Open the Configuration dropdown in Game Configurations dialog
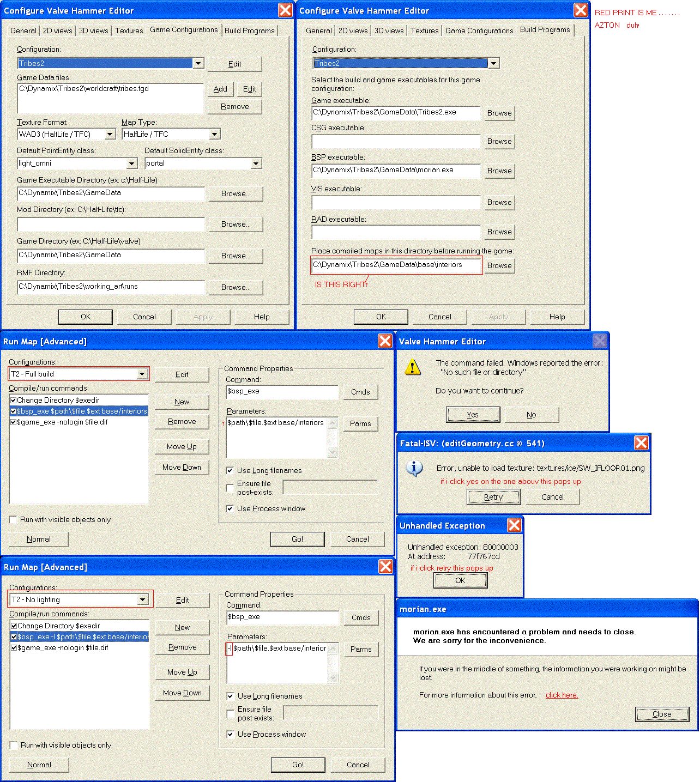Screen dimensions: 700x782 pos(198,63)
